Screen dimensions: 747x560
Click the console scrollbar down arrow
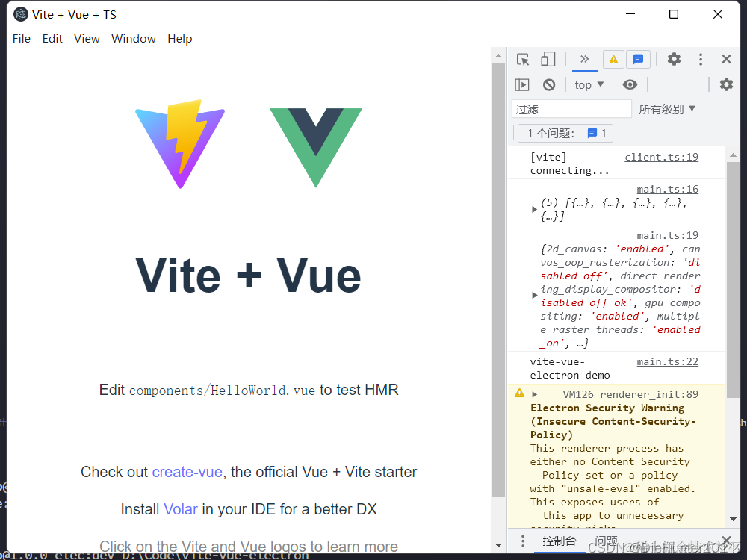click(733, 519)
